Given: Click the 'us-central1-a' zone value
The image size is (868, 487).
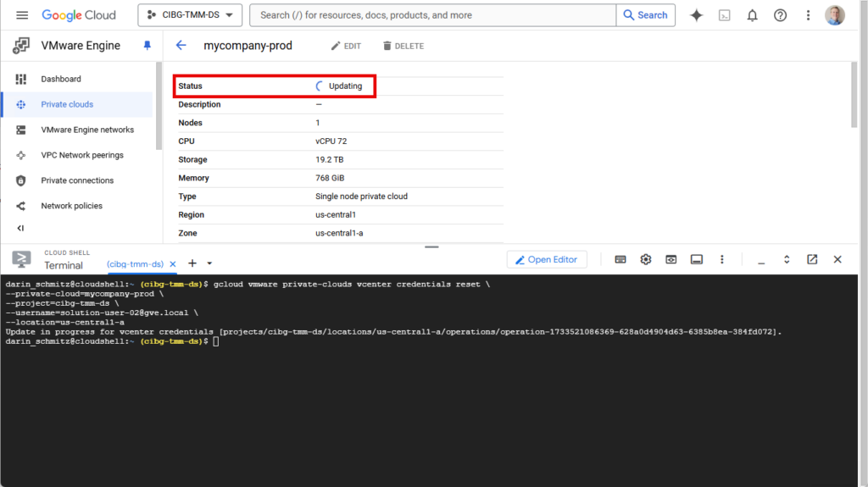Looking at the screenshot, I should [339, 233].
